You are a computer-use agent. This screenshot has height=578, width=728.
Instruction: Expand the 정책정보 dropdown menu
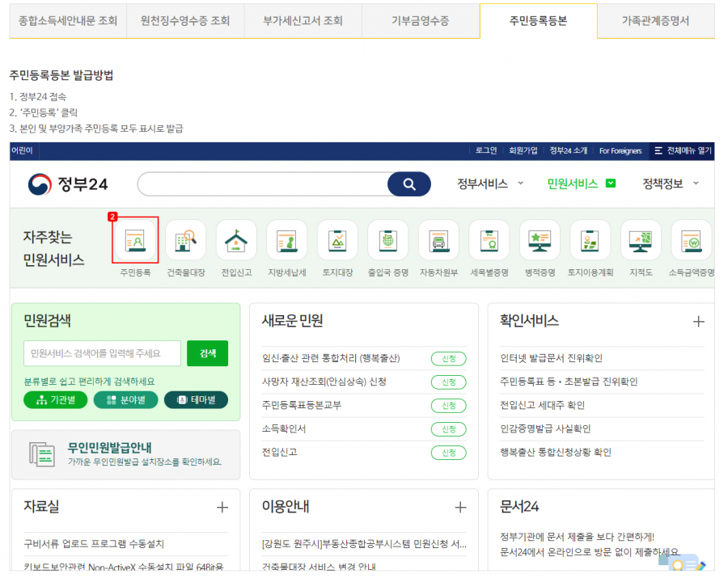pyautogui.click(x=671, y=184)
